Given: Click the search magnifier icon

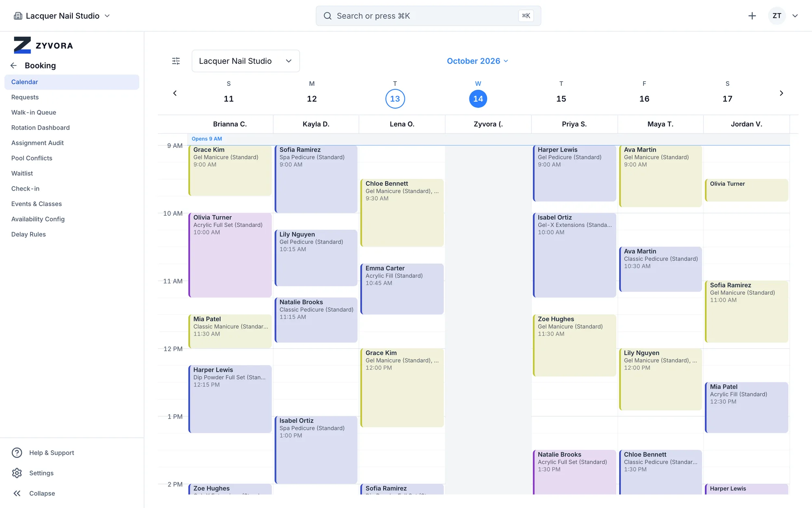Looking at the screenshot, I should (327, 16).
